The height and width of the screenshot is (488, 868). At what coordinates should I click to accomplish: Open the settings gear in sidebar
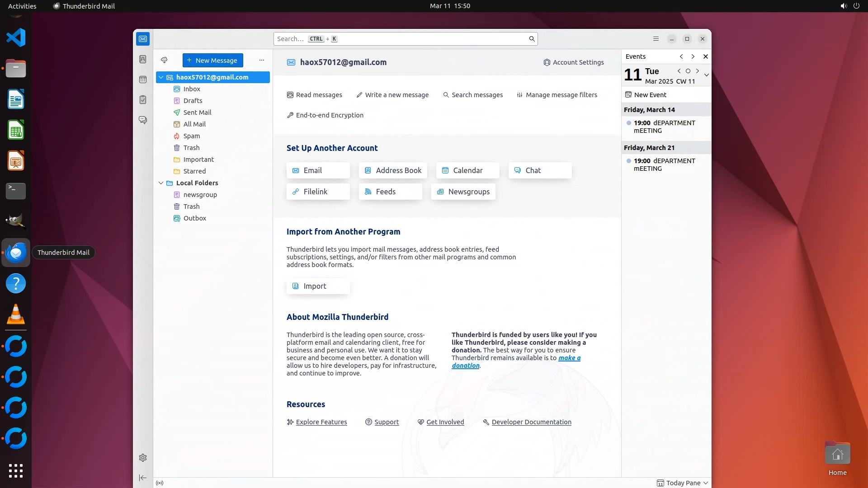coord(143,458)
